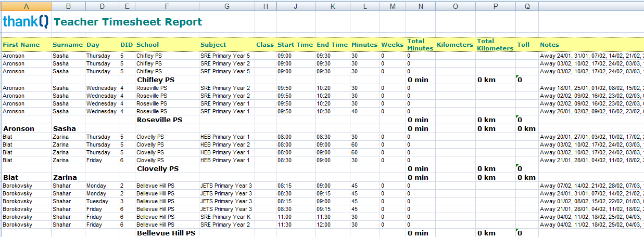644x237 pixels.
Task: Click the bold Chifley PS subtotal cell
Action: point(155,80)
